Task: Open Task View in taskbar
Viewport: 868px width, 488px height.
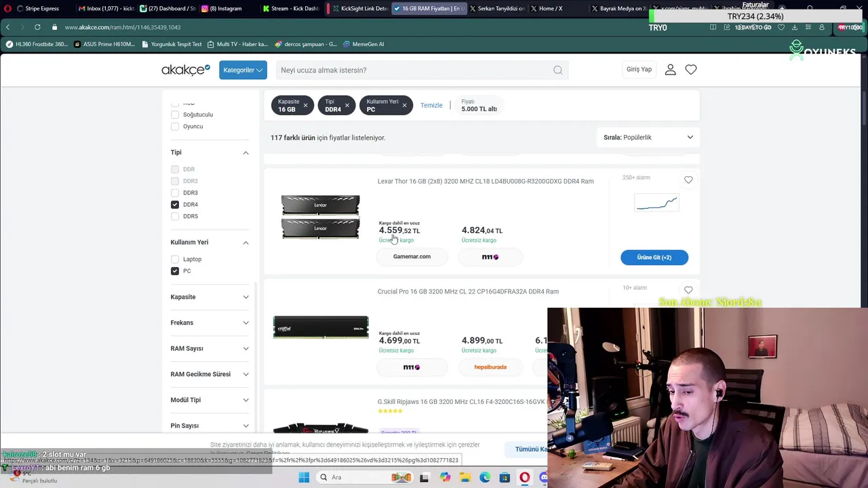Action: point(424,477)
